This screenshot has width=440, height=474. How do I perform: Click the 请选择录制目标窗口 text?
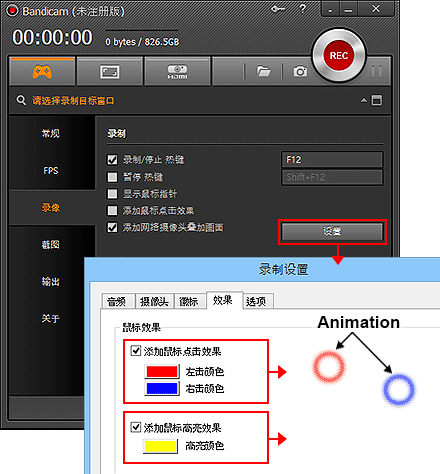pyautogui.click(x=73, y=100)
